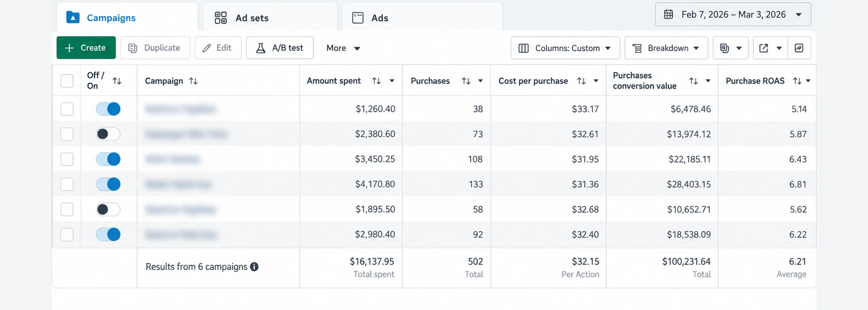
Task: Sort the table by Purchase ROAS
Action: pyautogui.click(x=797, y=81)
